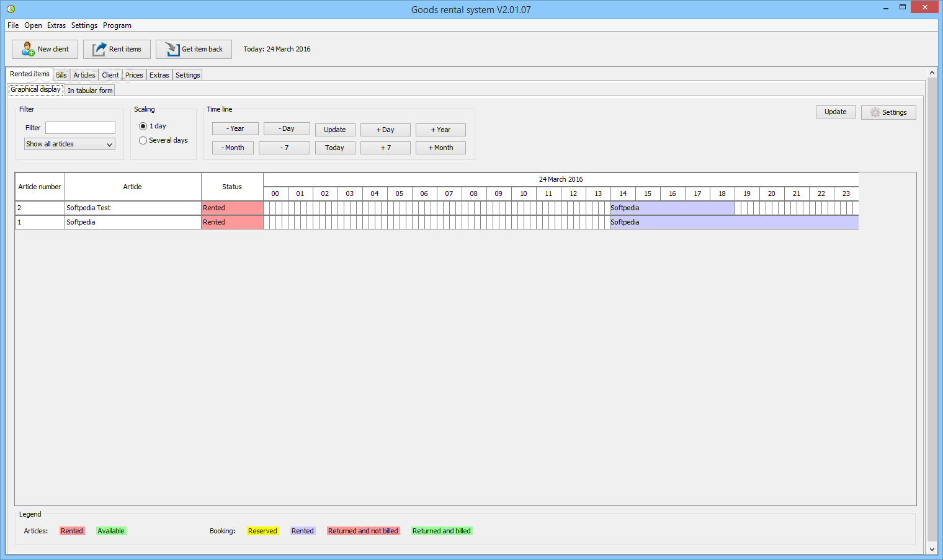Click the Softpedia article name cell in row 1

pos(133,222)
